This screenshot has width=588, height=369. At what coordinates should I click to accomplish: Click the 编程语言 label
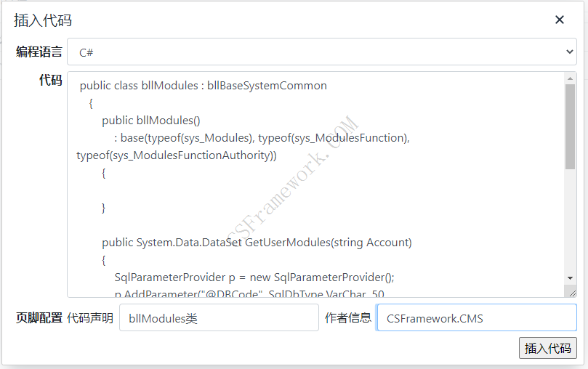click(39, 52)
